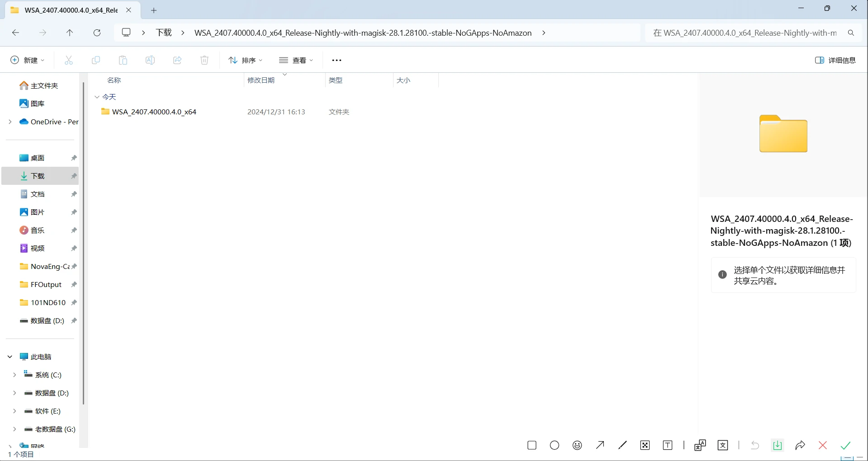868x461 pixels.
Task: Open the emoji sticker tool
Action: coord(577,445)
